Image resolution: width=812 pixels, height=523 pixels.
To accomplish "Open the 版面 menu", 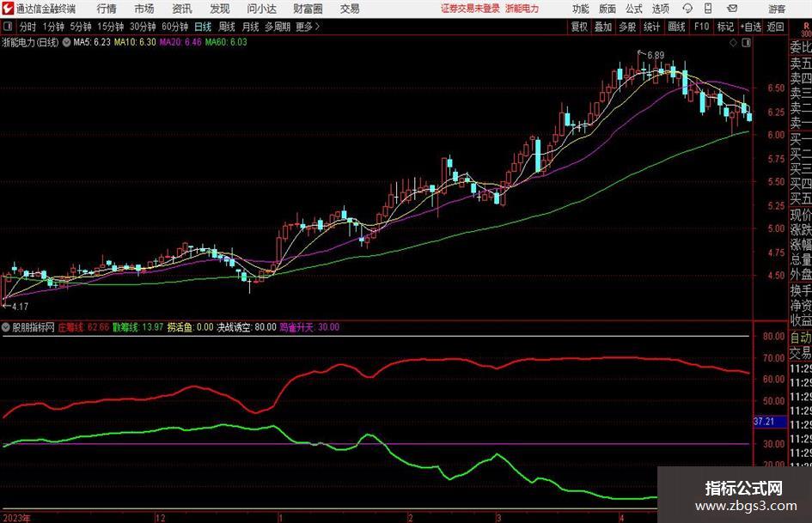I will [x=607, y=9].
